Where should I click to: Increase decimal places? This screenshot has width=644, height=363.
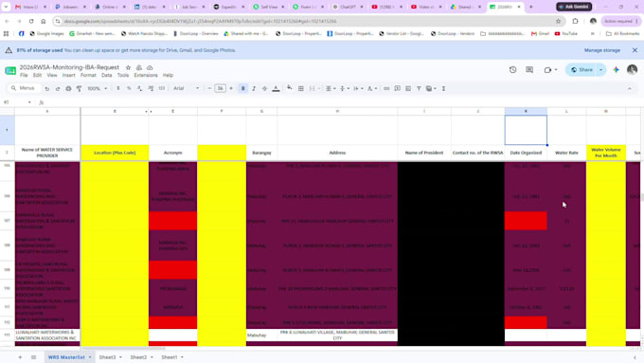point(151,88)
